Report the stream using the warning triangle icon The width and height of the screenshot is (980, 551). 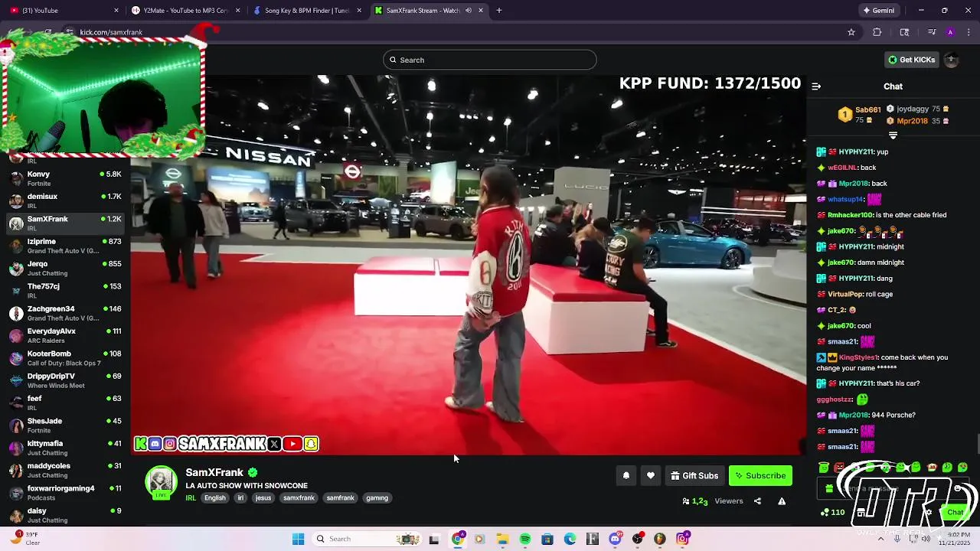point(782,501)
